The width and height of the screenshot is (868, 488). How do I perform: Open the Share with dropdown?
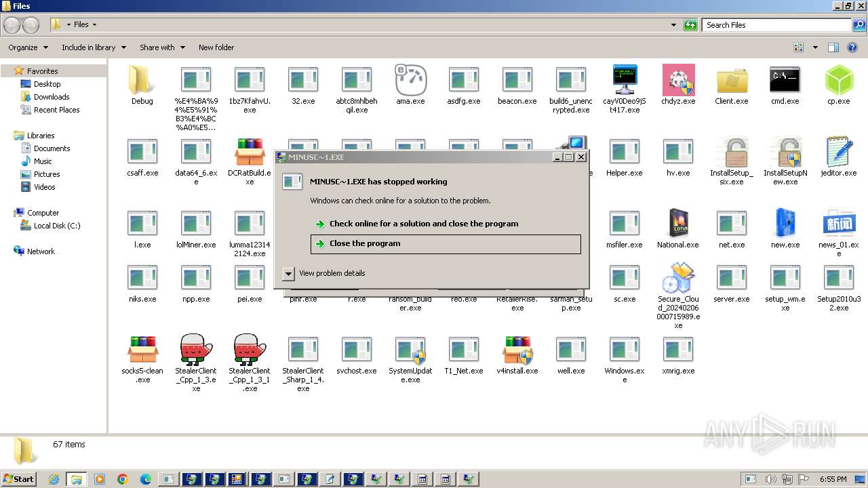(x=162, y=47)
